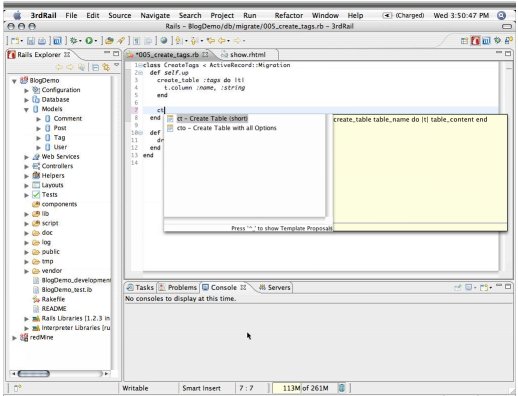518x396 pixels.
Task: Click the Debug bug toolbar icon
Action: click(74, 41)
